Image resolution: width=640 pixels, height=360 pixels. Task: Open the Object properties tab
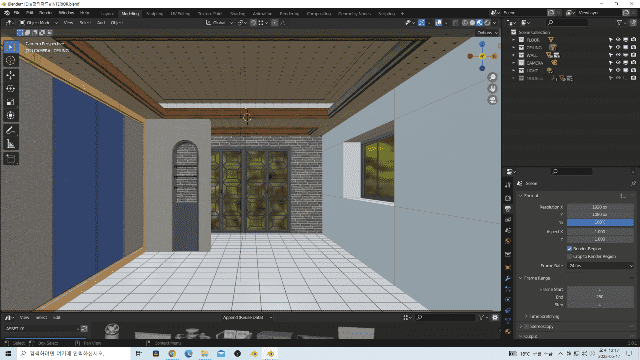(x=508, y=267)
